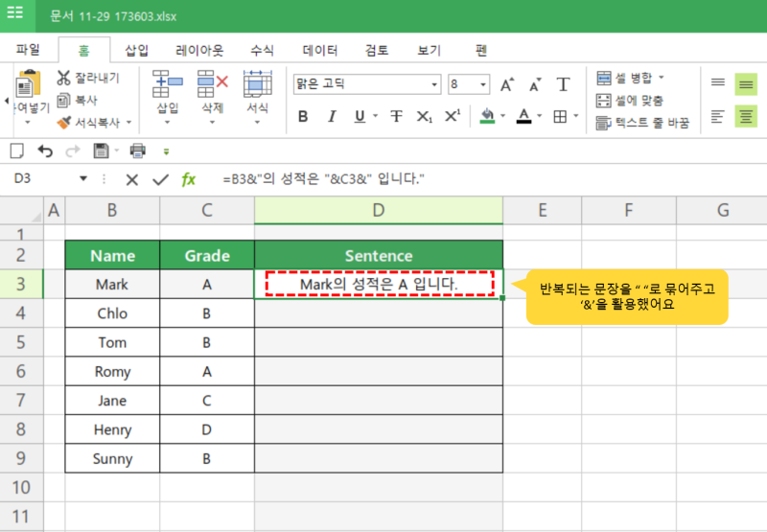Click the Paste clipboard icon
This screenshot has height=532, width=767.
(x=28, y=83)
